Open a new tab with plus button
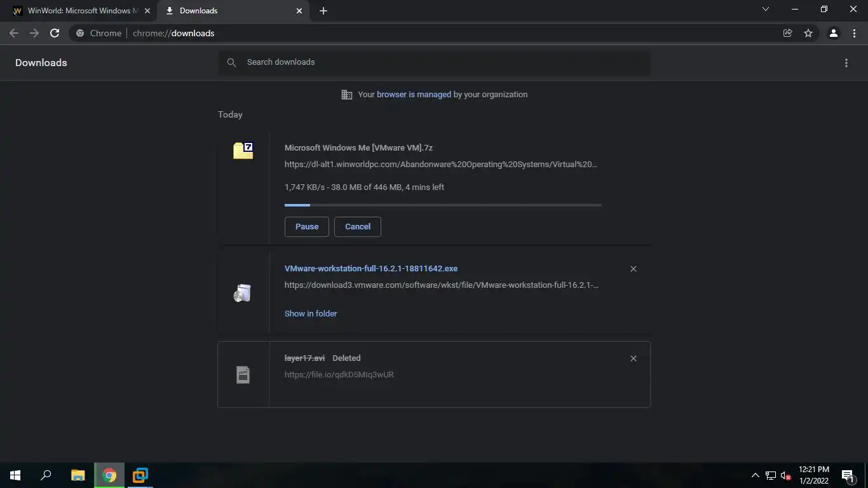 [x=323, y=11]
